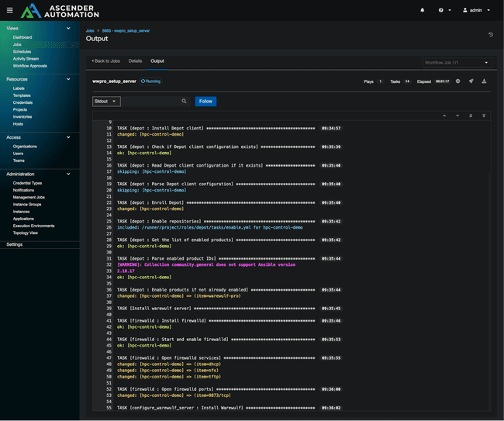
Task: Cancel the running job
Action: tap(457, 81)
